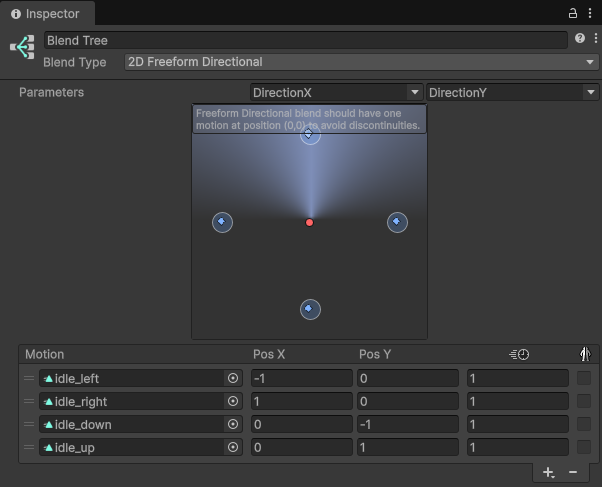Image resolution: width=602 pixels, height=487 pixels.
Task: Toggle mirror checkbox for idle_down
Action: coord(584,424)
